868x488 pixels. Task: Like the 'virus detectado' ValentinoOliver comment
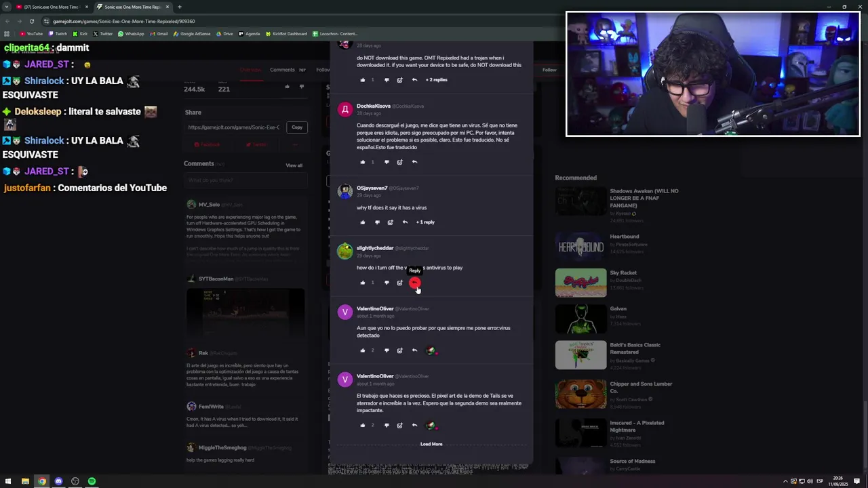[x=363, y=350]
